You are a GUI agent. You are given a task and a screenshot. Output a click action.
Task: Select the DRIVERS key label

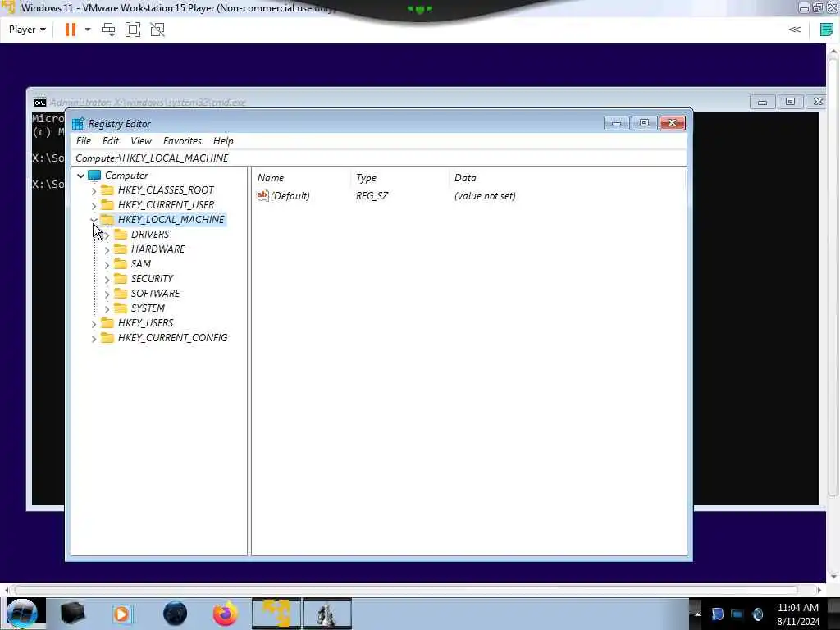point(150,234)
